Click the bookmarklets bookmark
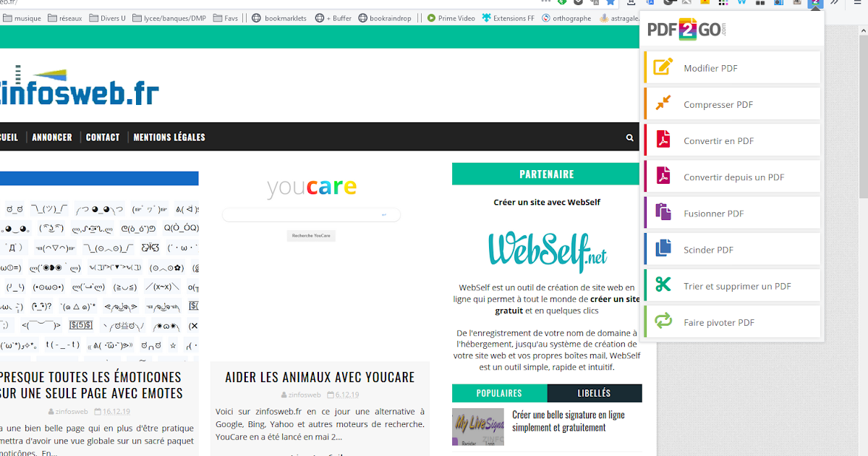Viewport: 868px width, 456px height. point(279,18)
